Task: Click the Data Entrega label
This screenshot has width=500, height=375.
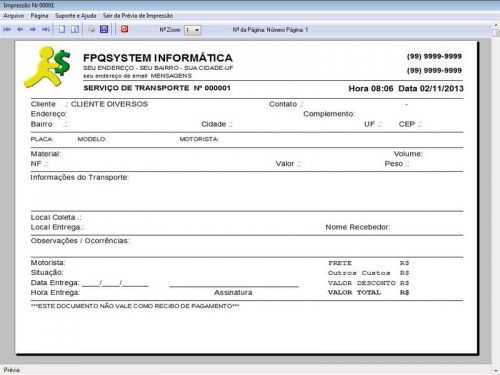Action: 55,283
